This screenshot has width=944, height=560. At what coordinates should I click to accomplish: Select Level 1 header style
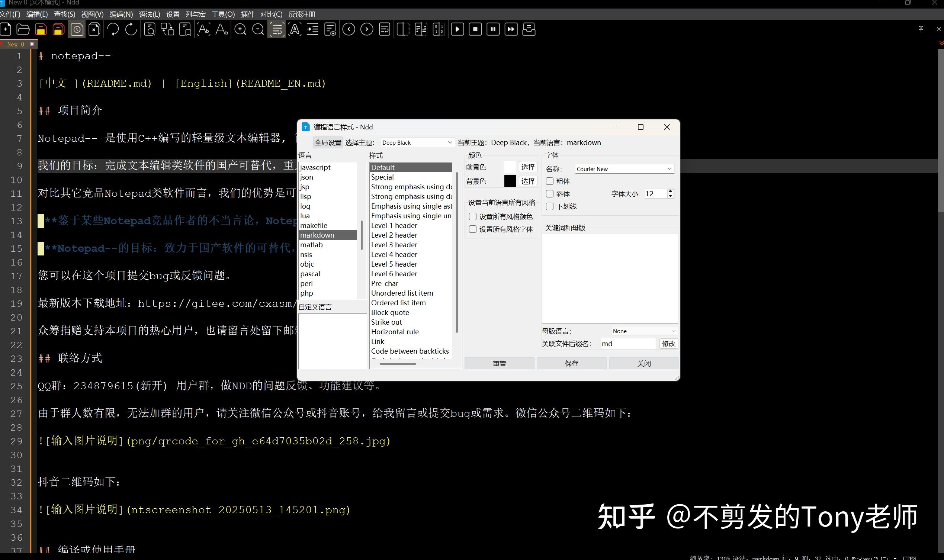click(411, 225)
